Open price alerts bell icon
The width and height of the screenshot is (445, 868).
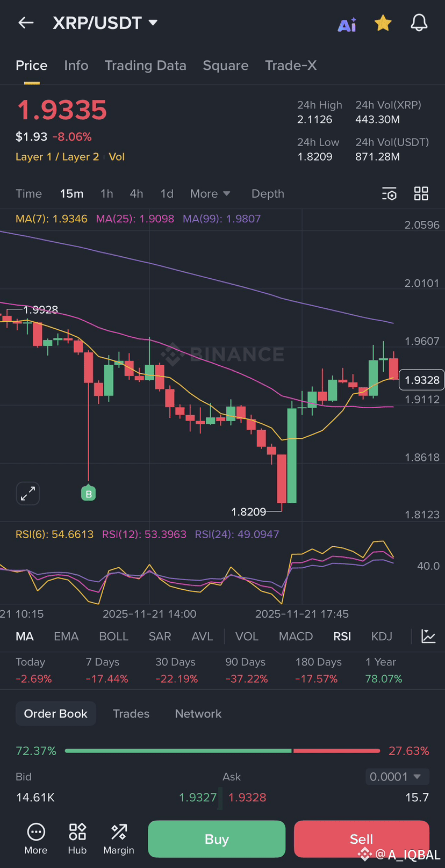(419, 23)
